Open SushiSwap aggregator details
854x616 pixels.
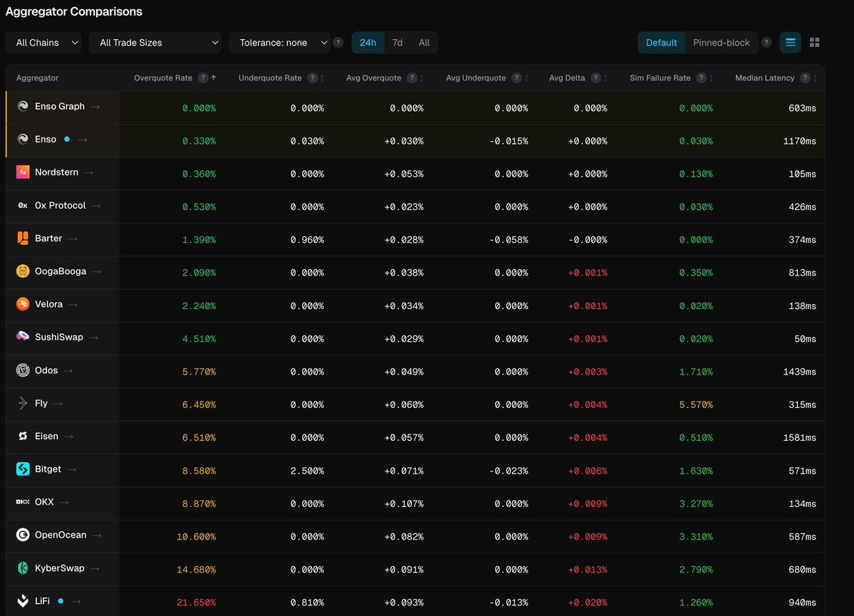(94, 338)
